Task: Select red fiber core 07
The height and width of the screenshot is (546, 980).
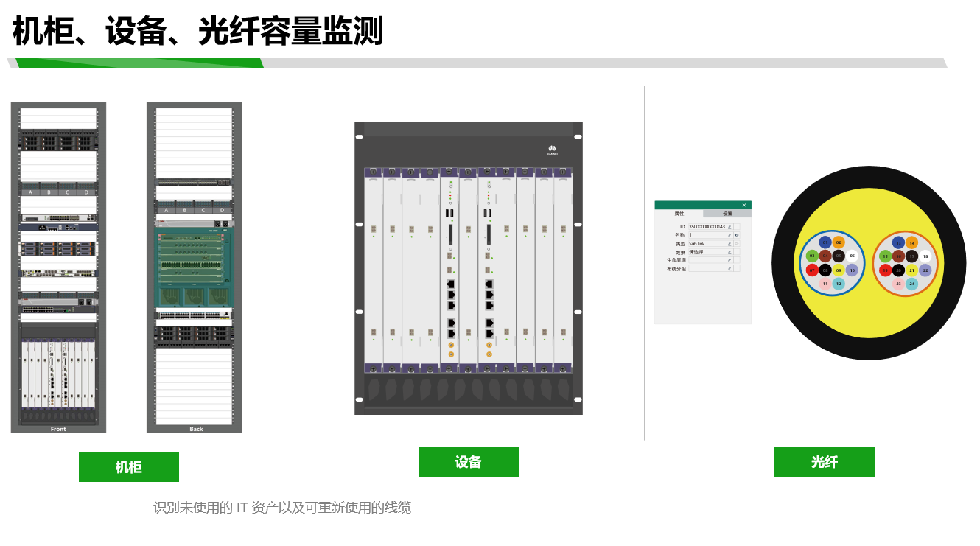Action: click(x=812, y=270)
